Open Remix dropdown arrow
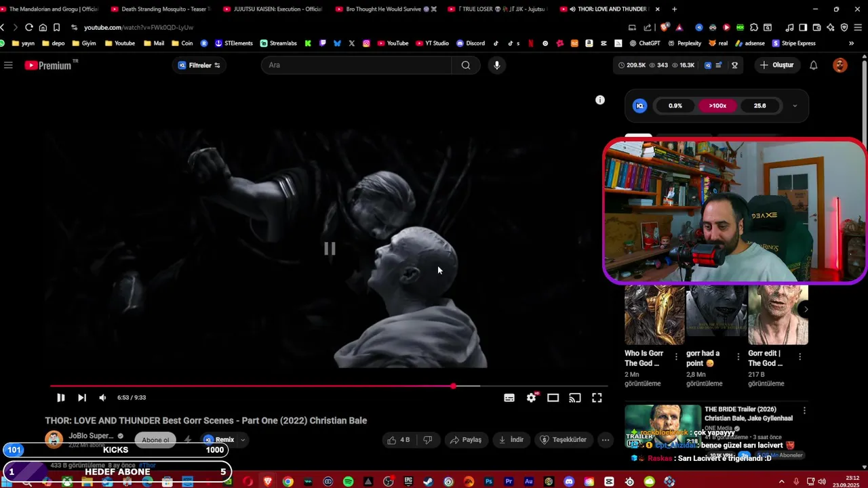 pos(243,440)
